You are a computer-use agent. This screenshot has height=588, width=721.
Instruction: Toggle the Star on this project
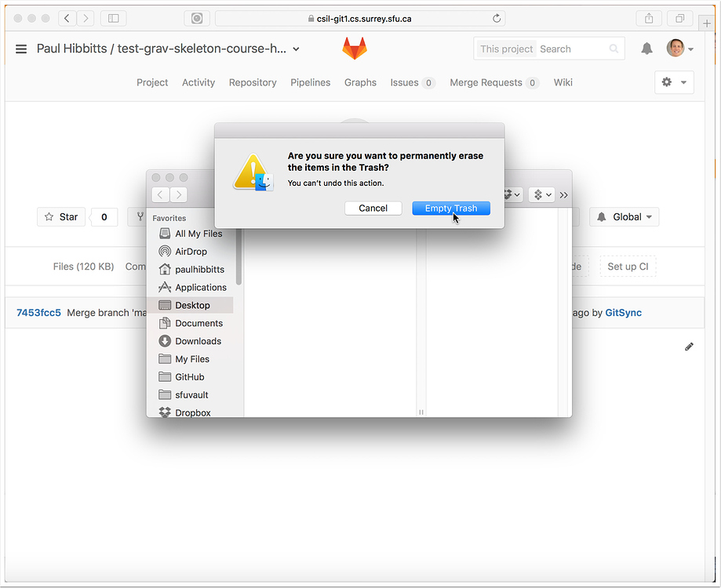(60, 216)
